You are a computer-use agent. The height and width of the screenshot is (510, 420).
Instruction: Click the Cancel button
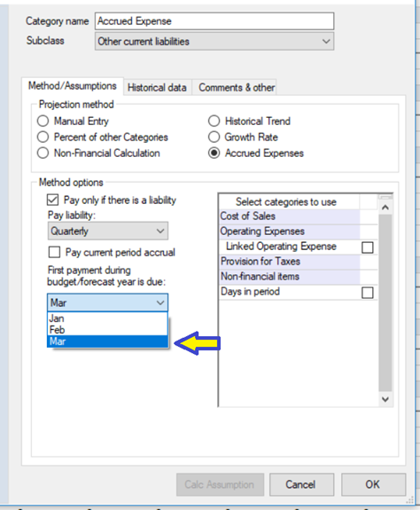(301, 484)
